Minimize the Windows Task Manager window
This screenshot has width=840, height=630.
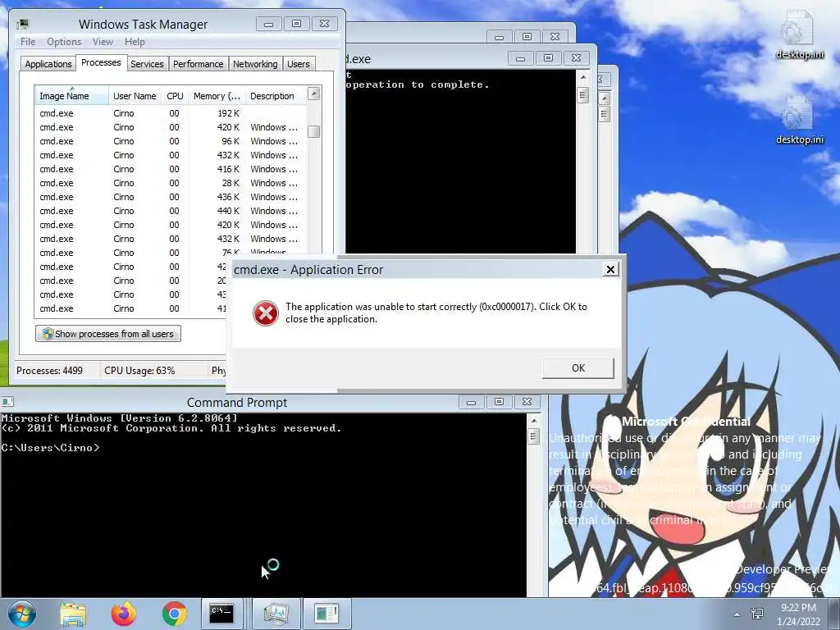[x=269, y=24]
